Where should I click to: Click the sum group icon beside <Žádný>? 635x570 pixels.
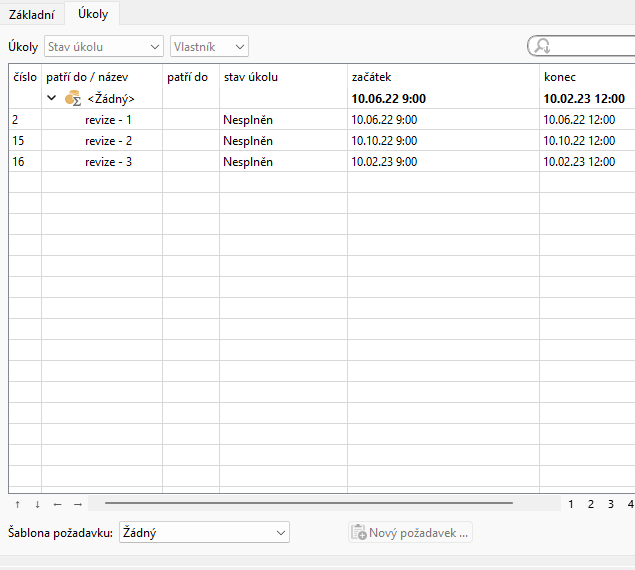click(x=73, y=99)
